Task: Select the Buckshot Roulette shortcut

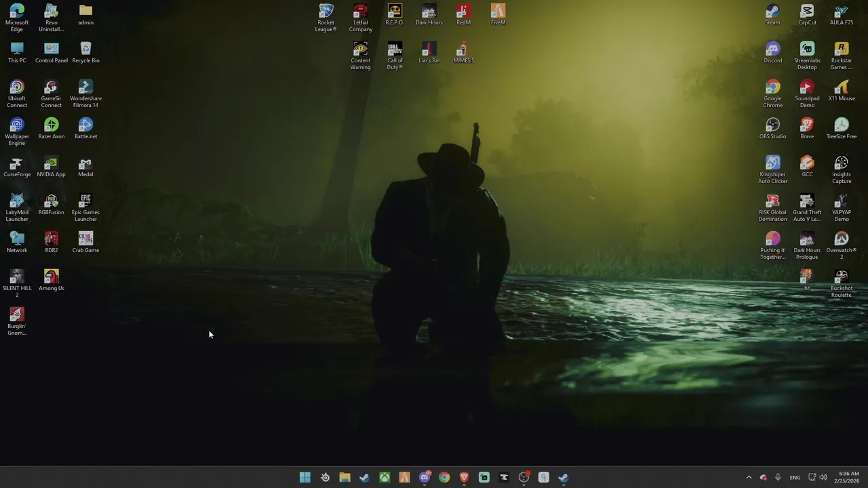Action: coord(842,283)
